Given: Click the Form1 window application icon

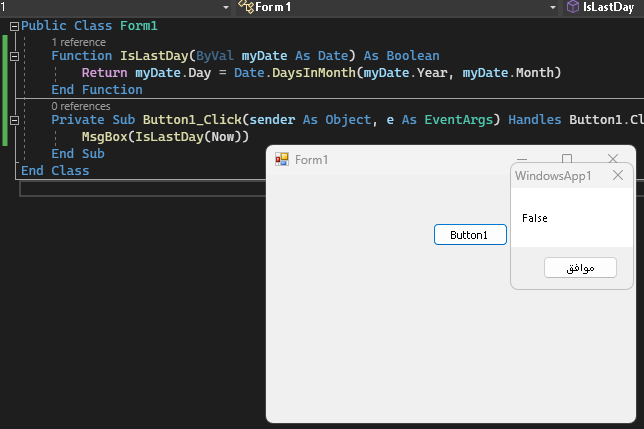Looking at the screenshot, I should 282,159.
